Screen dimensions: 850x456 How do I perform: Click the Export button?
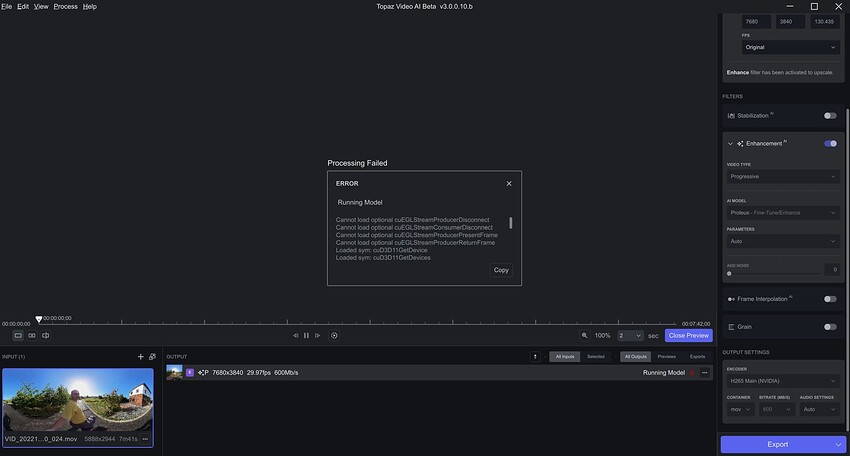point(777,445)
